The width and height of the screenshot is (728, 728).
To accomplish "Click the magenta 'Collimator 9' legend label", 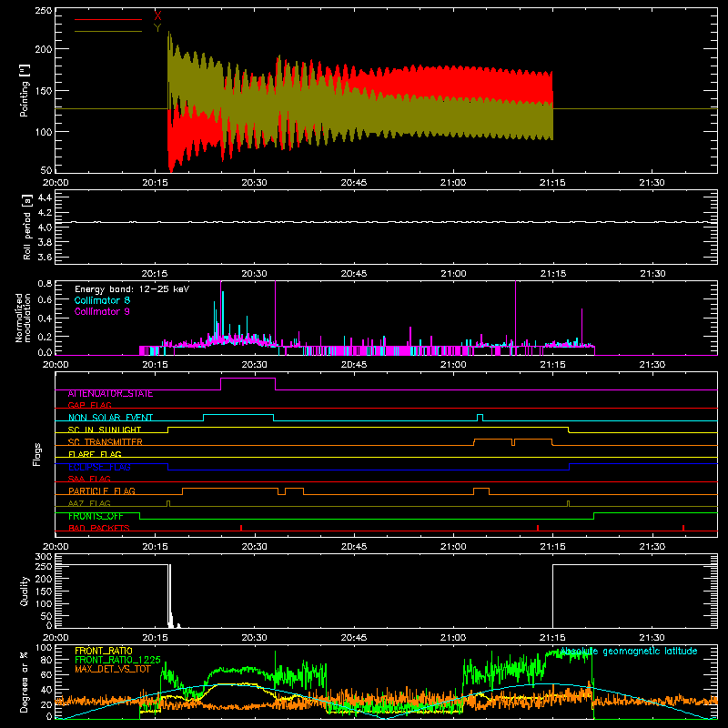I will pyautogui.click(x=102, y=311).
